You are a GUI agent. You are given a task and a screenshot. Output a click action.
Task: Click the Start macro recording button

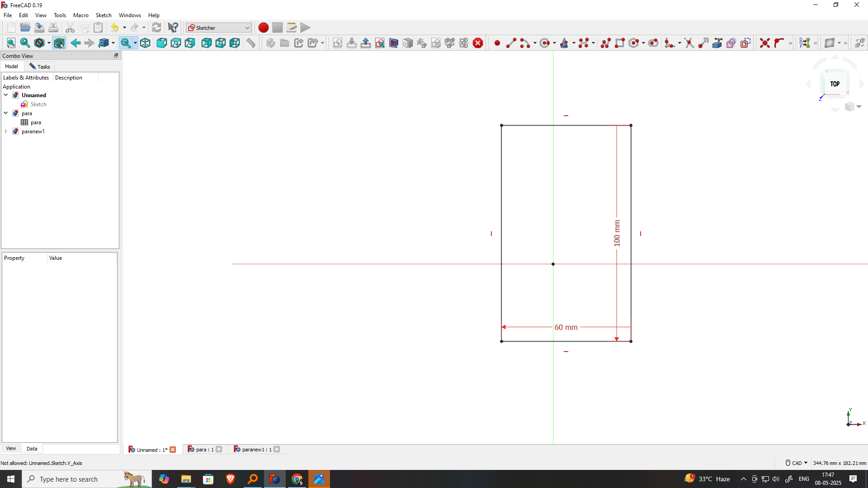click(x=264, y=28)
